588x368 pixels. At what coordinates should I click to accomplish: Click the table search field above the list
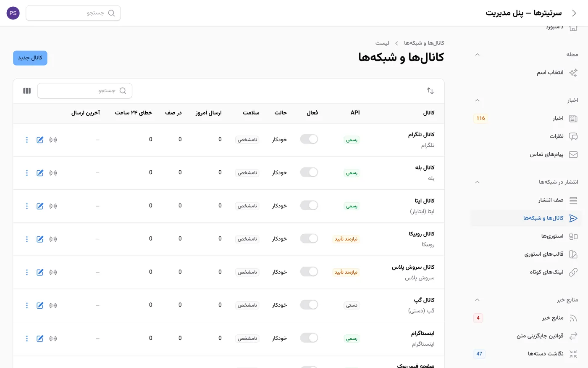click(85, 91)
